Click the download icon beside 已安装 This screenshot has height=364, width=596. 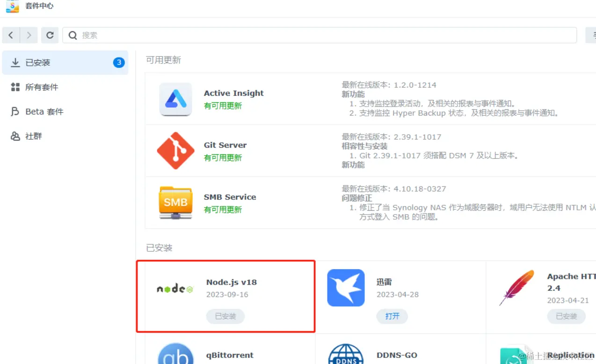click(x=15, y=63)
